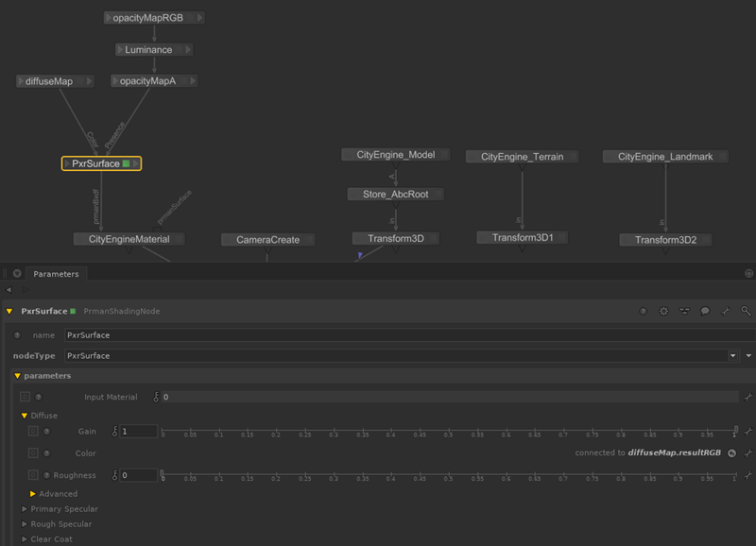Enable the Input Material checkbox
Image resolution: width=756 pixels, height=546 pixels.
click(x=25, y=398)
